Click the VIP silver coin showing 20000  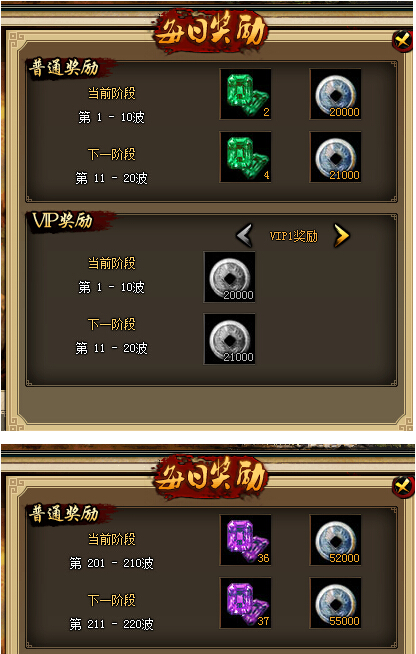[x=229, y=277]
